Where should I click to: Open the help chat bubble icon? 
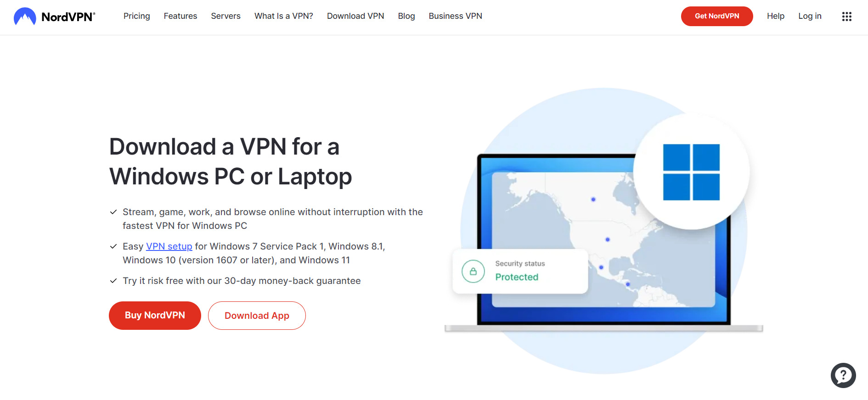(x=843, y=375)
